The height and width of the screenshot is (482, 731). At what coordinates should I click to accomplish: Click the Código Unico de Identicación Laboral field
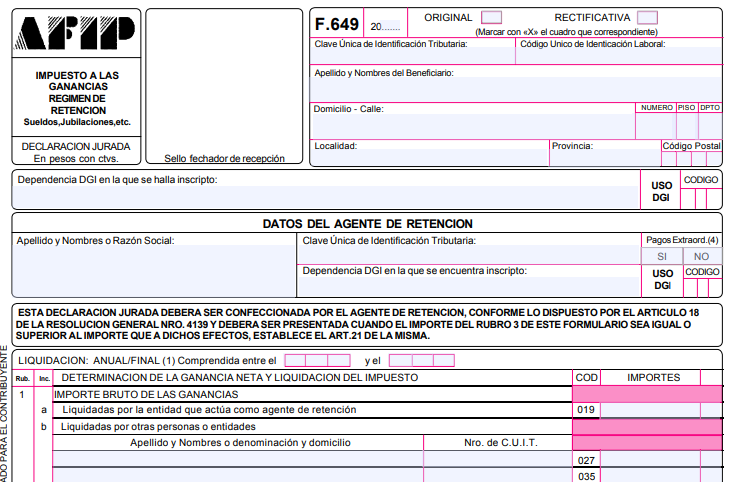[x=619, y=56]
